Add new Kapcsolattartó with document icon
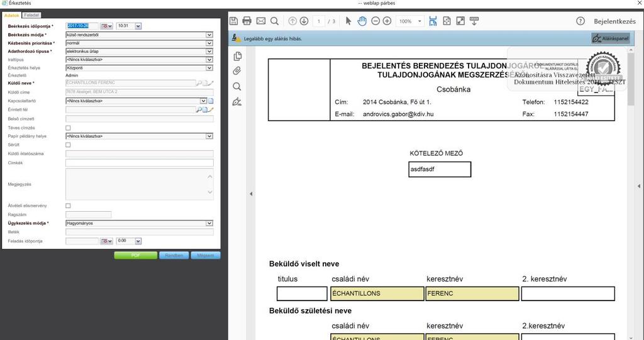The image size is (644, 340). click(x=211, y=101)
